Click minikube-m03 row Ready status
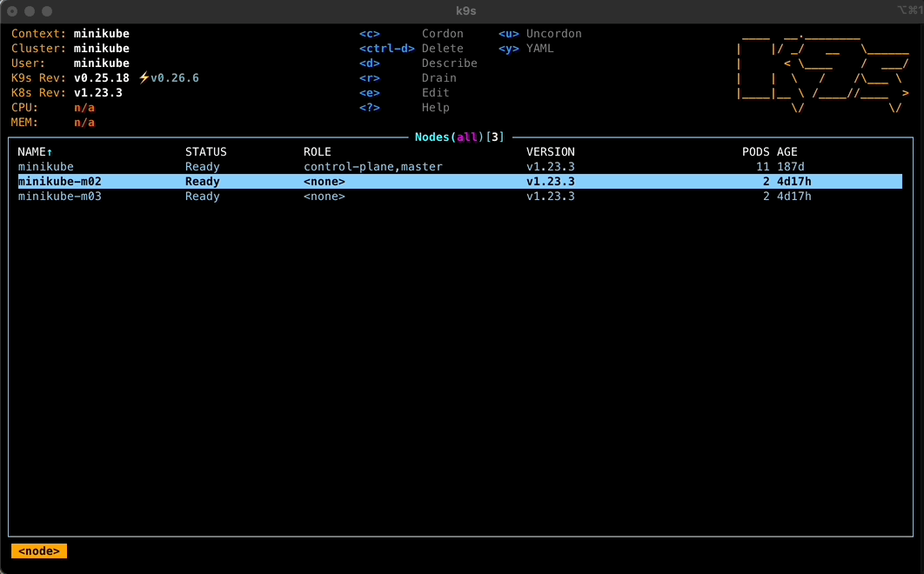 point(202,197)
